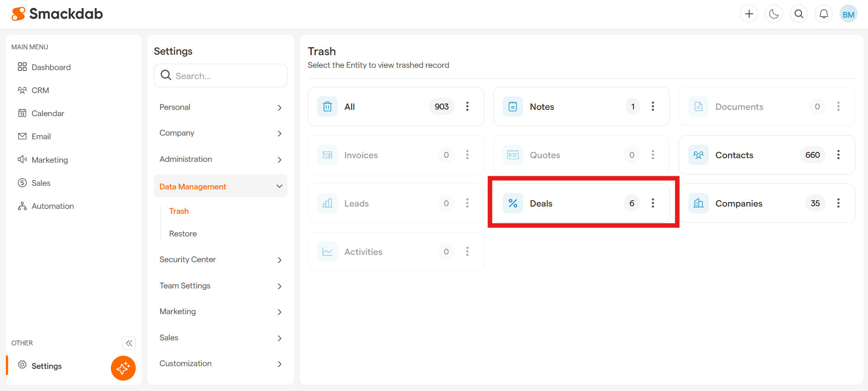Select Restore under Data Management
Image resolution: width=868 pixels, height=391 pixels.
[x=183, y=234]
